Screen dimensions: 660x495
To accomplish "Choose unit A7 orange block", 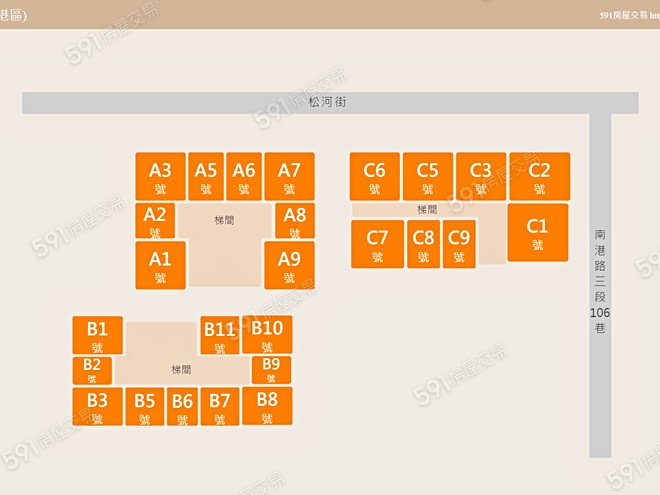I will click(289, 176).
